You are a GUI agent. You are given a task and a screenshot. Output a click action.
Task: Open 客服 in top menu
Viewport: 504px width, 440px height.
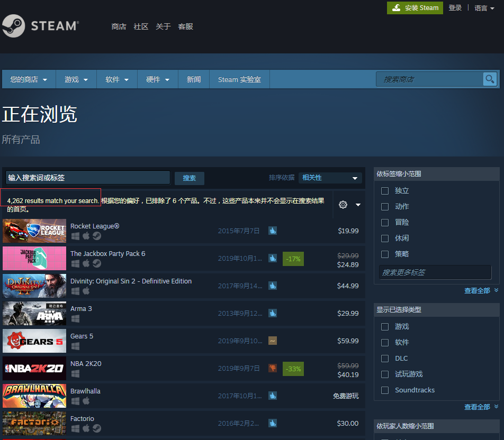pos(185,26)
